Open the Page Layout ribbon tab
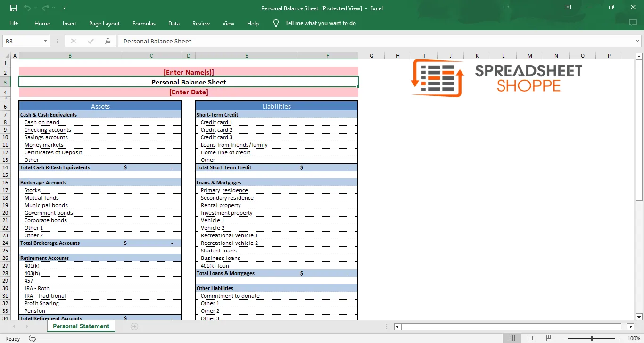The width and height of the screenshot is (644, 343). (x=104, y=23)
